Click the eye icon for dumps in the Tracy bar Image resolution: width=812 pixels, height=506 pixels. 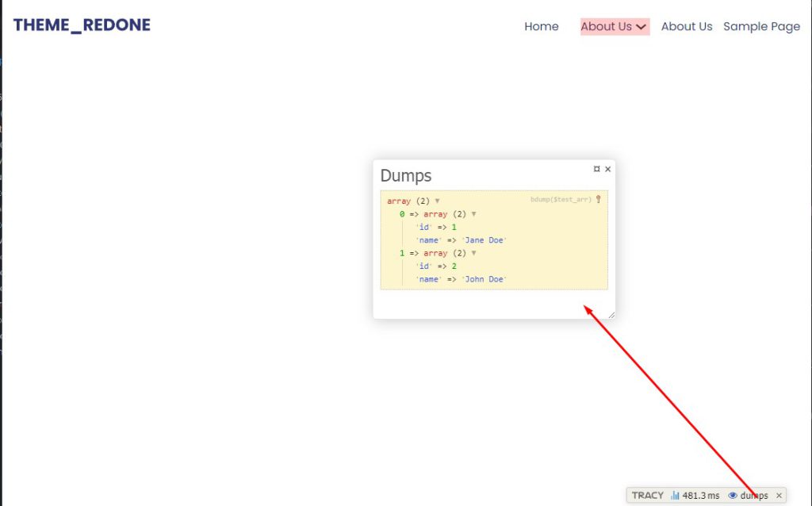point(733,496)
